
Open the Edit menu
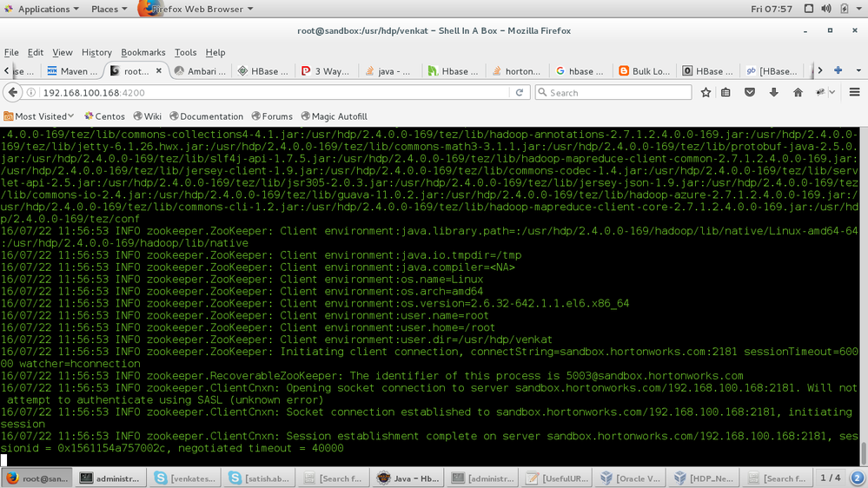36,52
